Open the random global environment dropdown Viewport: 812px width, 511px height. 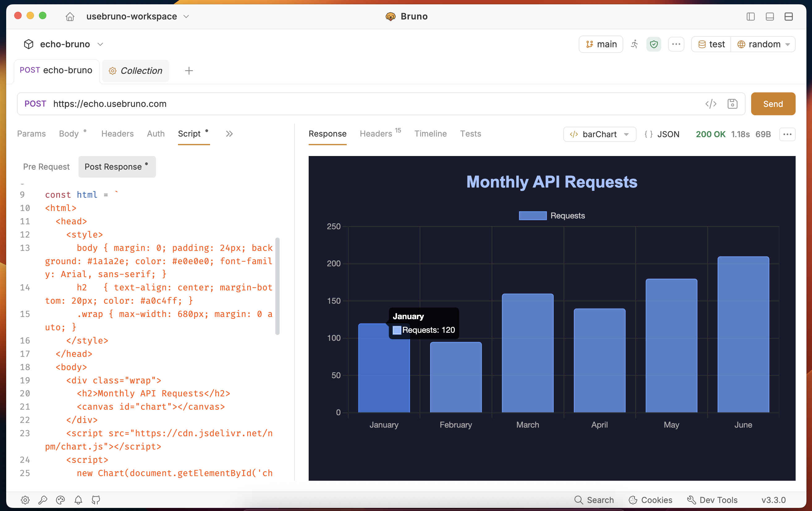point(763,44)
